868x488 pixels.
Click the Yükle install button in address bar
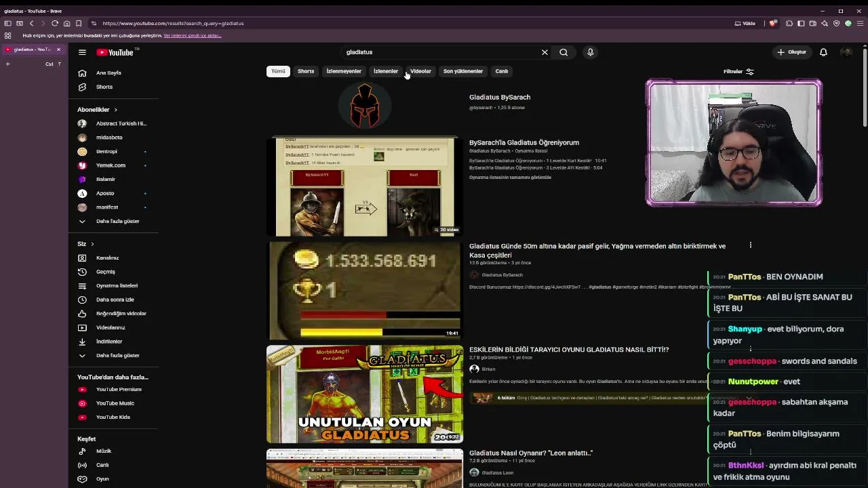tap(745, 23)
